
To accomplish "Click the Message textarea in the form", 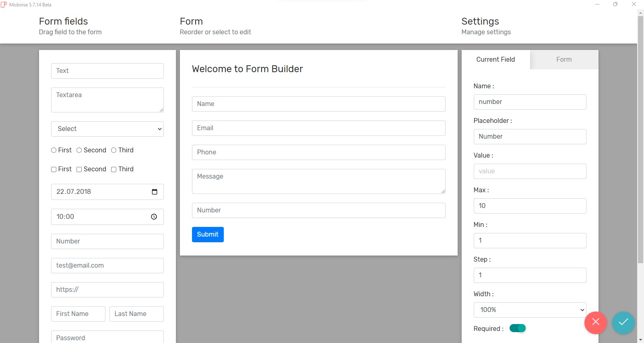I will coord(318,181).
